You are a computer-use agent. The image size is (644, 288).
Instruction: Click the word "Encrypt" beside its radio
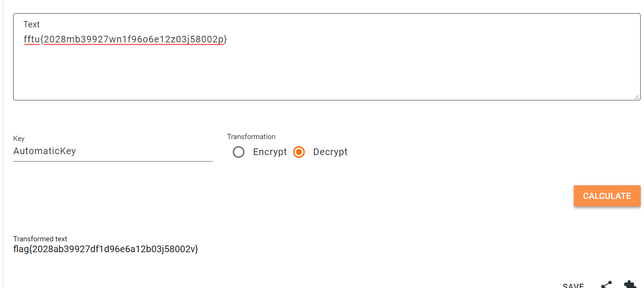pos(270,152)
